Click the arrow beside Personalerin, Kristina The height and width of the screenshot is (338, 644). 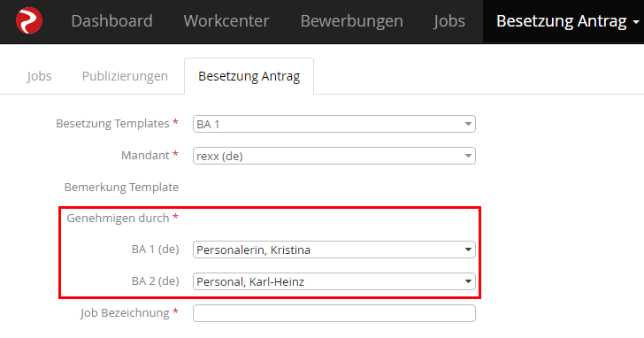[x=468, y=250]
